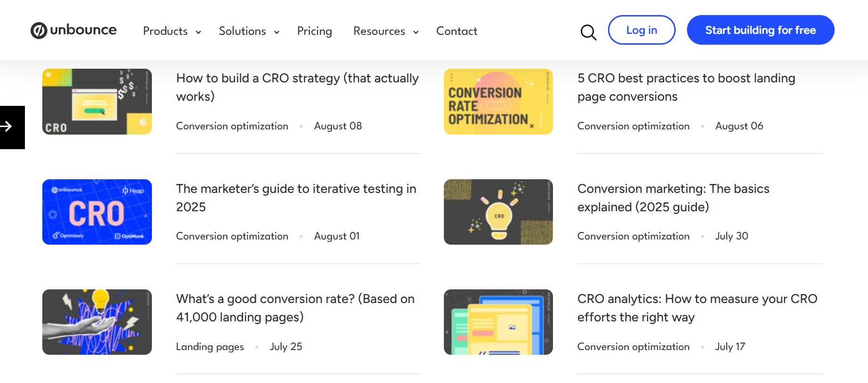868x383 pixels.
Task: Expand the Resources dropdown menu
Action: tap(386, 32)
